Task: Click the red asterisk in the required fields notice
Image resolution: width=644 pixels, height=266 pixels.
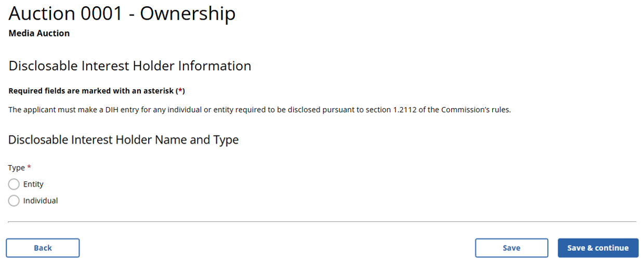Action: point(180,91)
